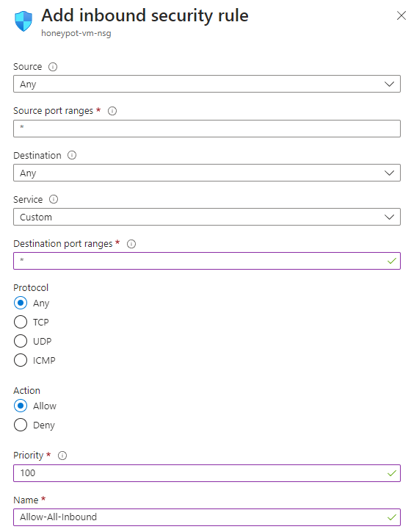Expand the Destination dropdown
Viewport: 411px width, 532px height.
207,173
